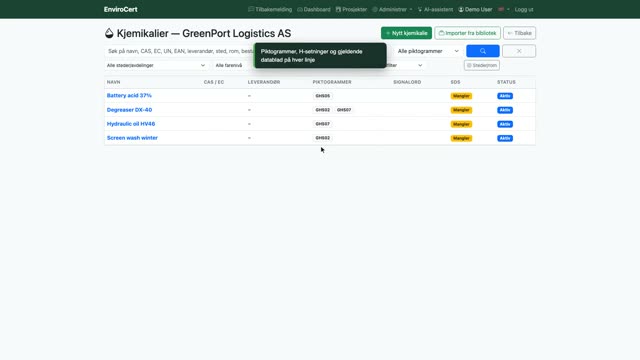The height and width of the screenshot is (360, 640).
Task: Click the LEVERANDØR column header
Action: click(264, 82)
